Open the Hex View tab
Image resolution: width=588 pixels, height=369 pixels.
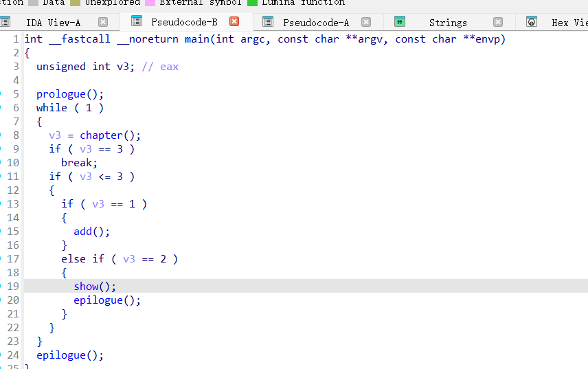click(x=569, y=22)
